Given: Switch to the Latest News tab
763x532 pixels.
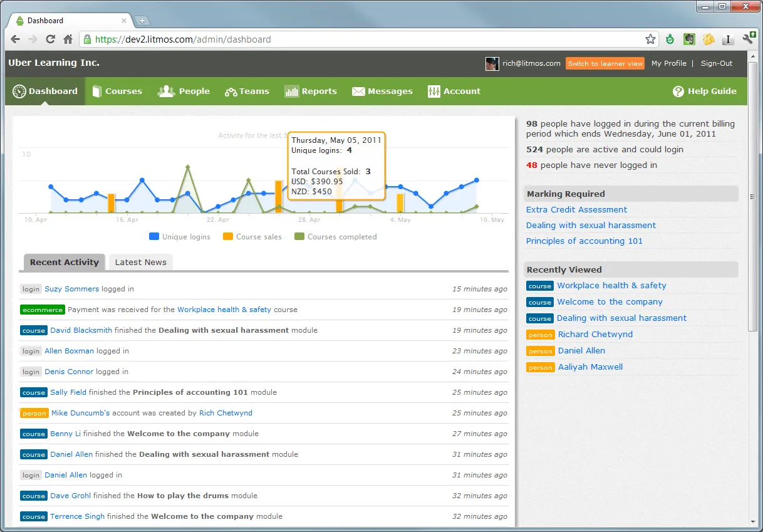Looking at the screenshot, I should 141,263.
